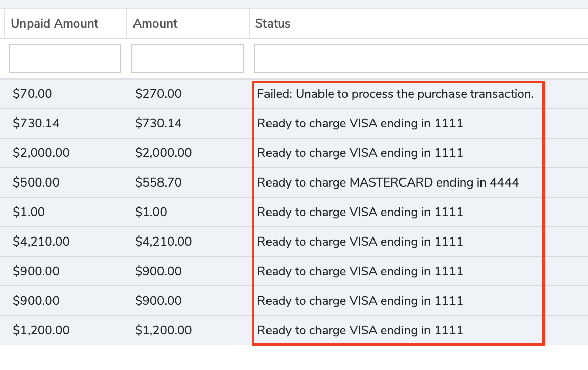Focus the Status filter input box

click(421, 59)
